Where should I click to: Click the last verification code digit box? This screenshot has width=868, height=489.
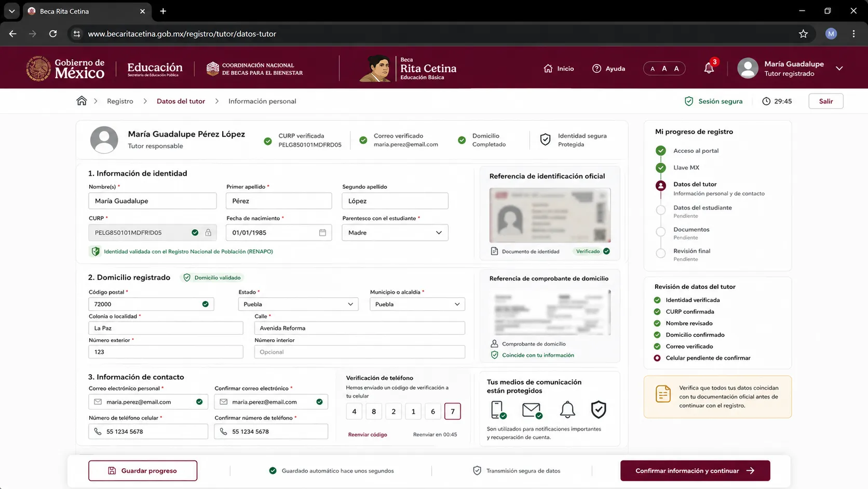pyautogui.click(x=453, y=412)
